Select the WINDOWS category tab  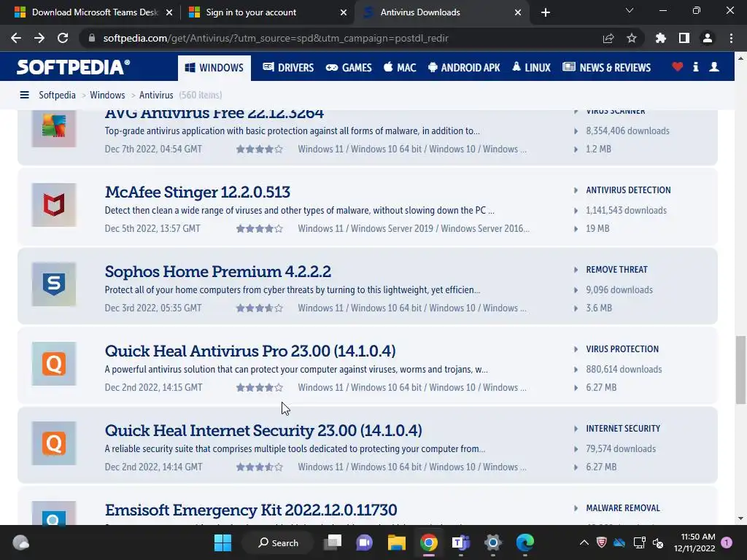pos(214,68)
